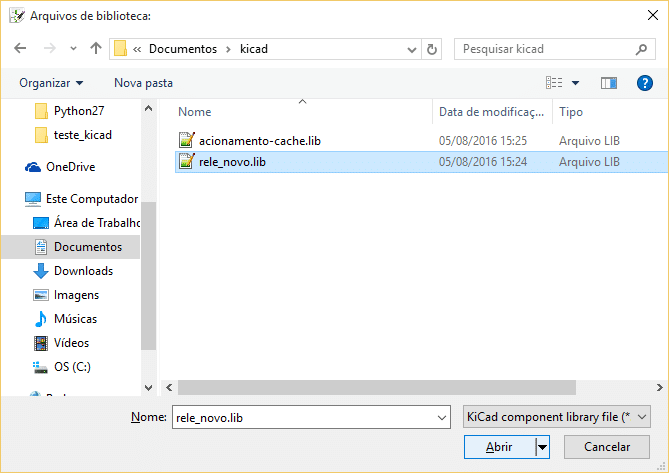Open the Organizar menu
Image resolution: width=669 pixels, height=473 pixels.
pyautogui.click(x=51, y=83)
